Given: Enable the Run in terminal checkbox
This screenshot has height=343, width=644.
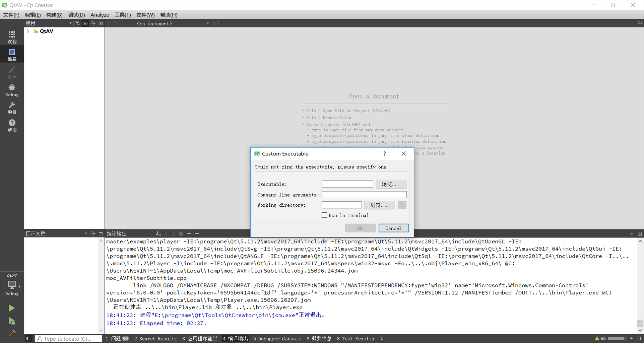Looking at the screenshot, I should (x=324, y=215).
